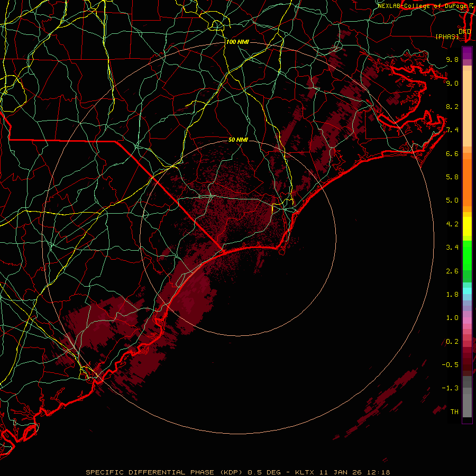Click the 8.2 legend value
Viewport: 476px width, 476px height.
(452, 106)
